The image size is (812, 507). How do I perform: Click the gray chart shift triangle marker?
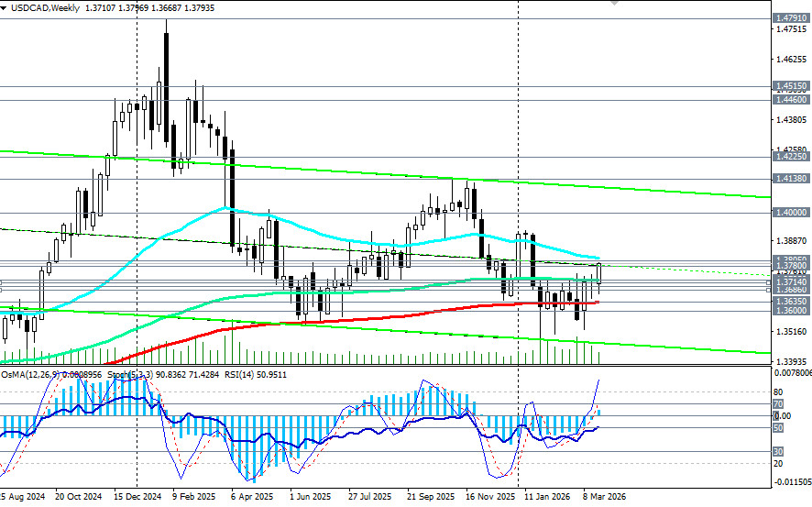coord(614,3)
